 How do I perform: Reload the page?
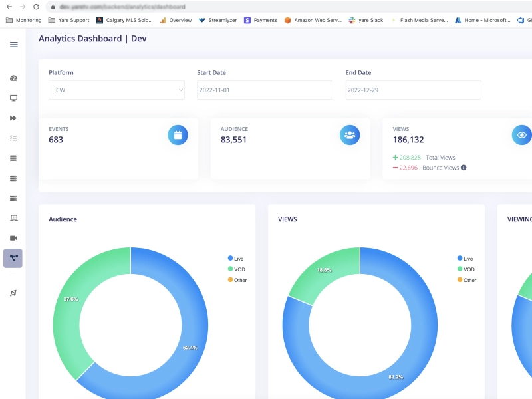(x=37, y=7)
